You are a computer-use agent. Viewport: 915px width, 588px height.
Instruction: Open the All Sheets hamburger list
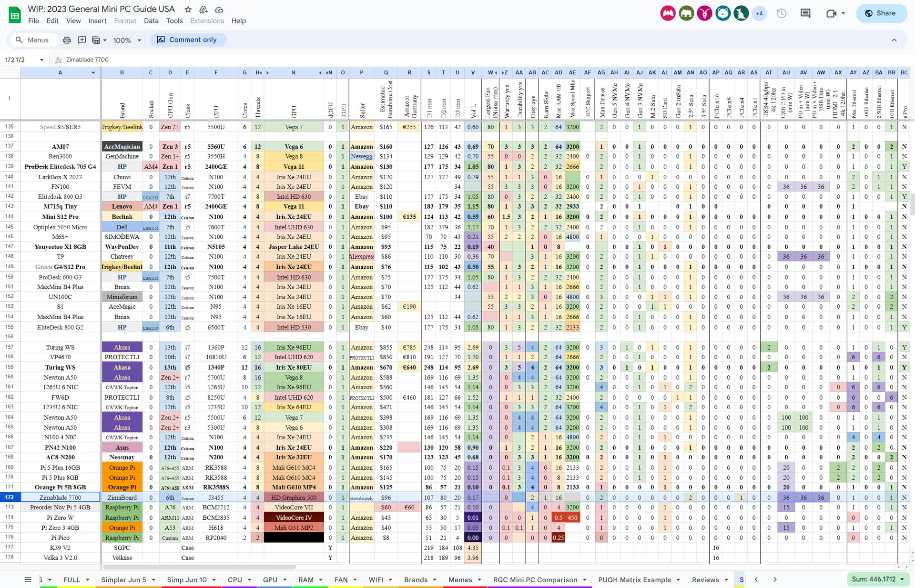click(28, 579)
